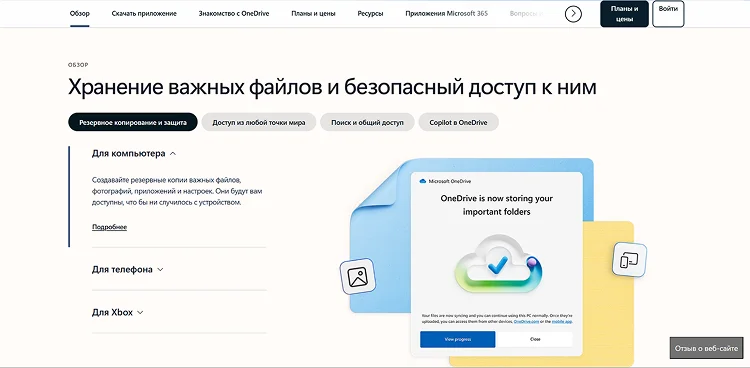
Task: Open the Ресурсы navigation item
Action: tap(370, 13)
